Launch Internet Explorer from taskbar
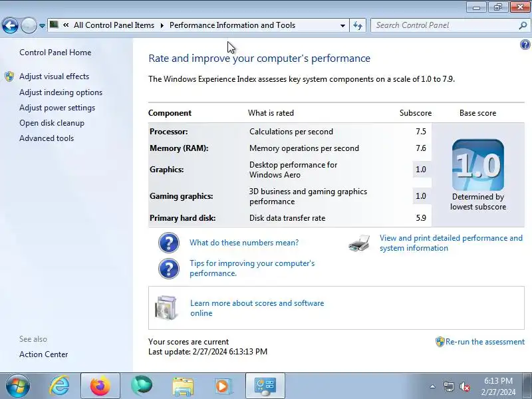This screenshot has width=532, height=399. 59,386
